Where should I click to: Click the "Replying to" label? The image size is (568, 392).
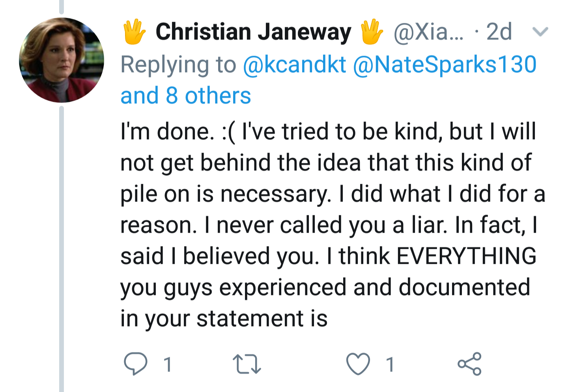point(178,64)
